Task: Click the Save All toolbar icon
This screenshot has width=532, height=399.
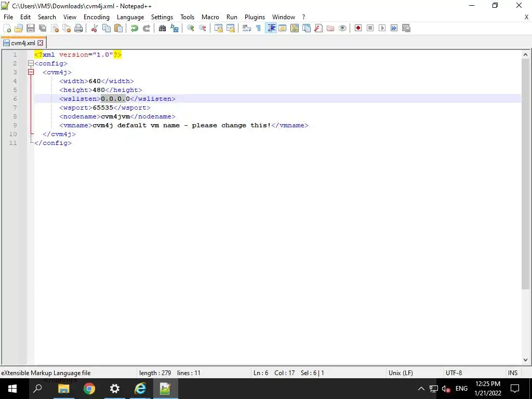Action: point(43,28)
